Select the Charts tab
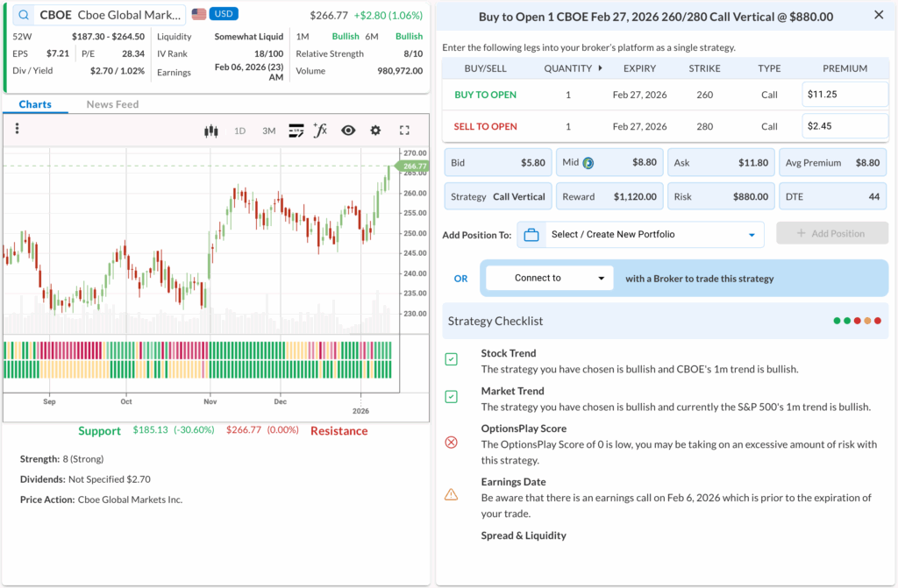The height and width of the screenshot is (588, 898). 35,104
